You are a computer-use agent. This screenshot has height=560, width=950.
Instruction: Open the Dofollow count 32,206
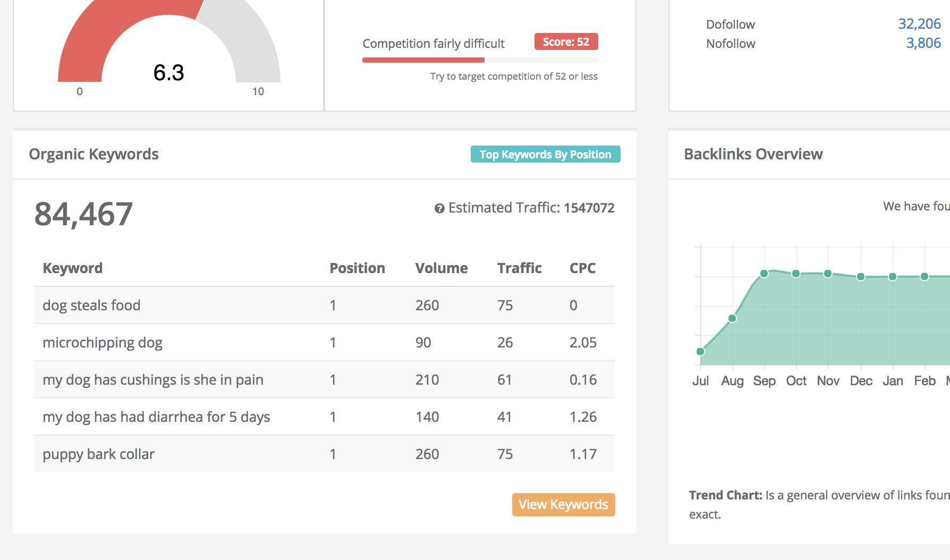[919, 24]
